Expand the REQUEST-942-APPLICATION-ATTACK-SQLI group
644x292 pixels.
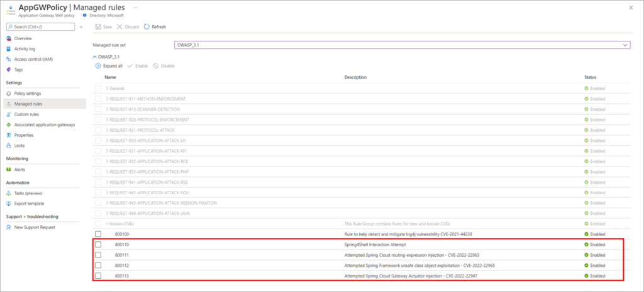tap(107, 193)
